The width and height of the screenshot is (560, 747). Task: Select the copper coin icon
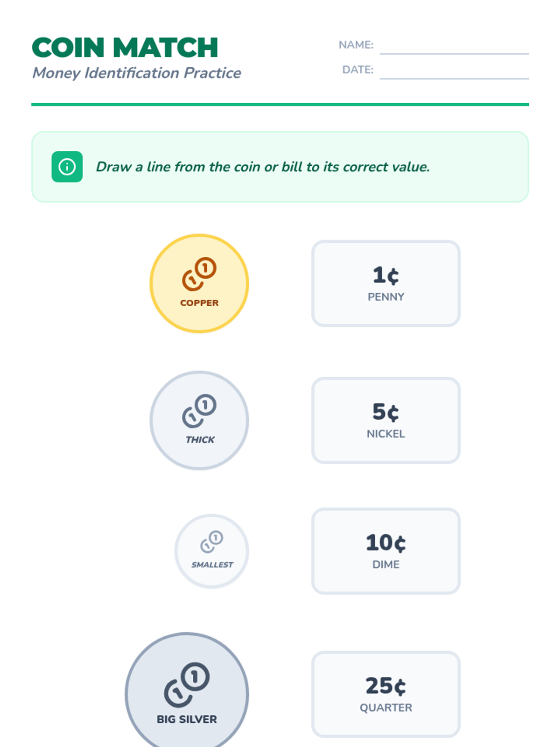(199, 274)
